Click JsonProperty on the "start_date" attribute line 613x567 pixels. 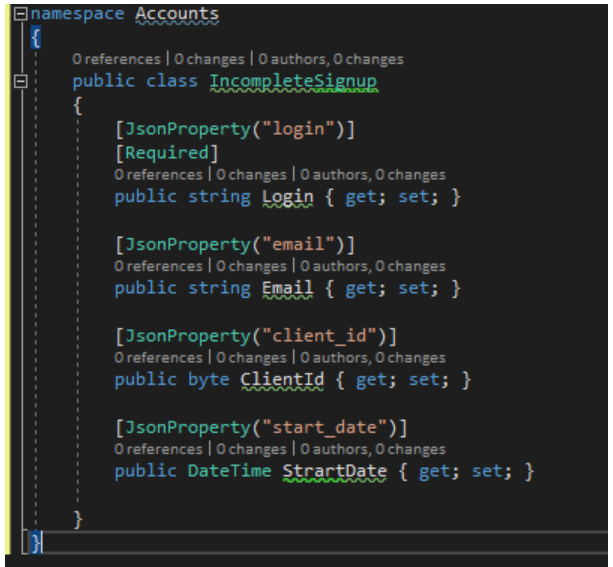point(188,427)
